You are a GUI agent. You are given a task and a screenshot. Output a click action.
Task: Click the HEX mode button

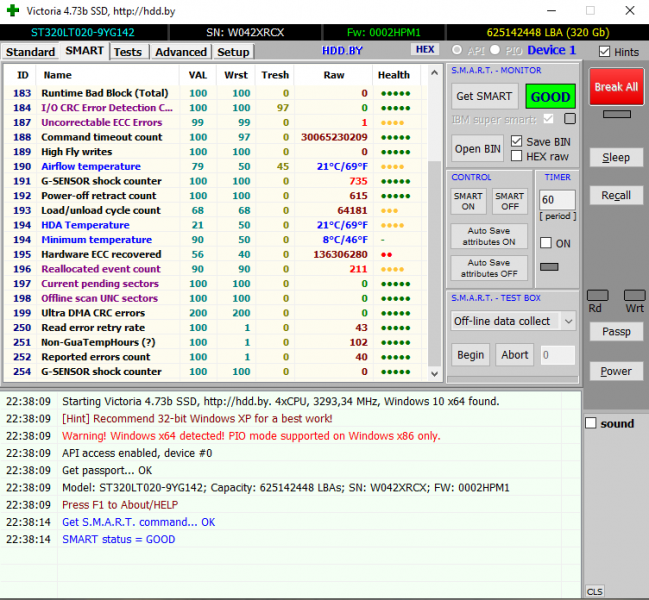click(425, 49)
